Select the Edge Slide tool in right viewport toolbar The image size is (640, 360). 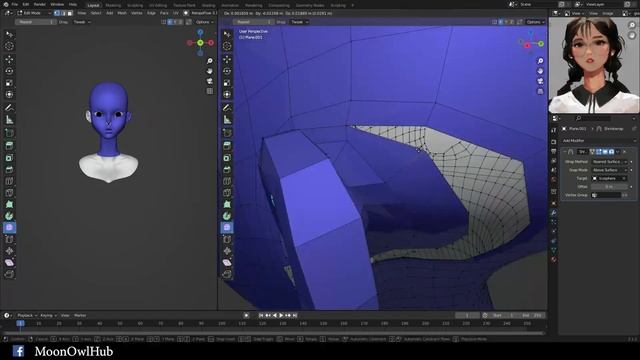click(x=227, y=239)
